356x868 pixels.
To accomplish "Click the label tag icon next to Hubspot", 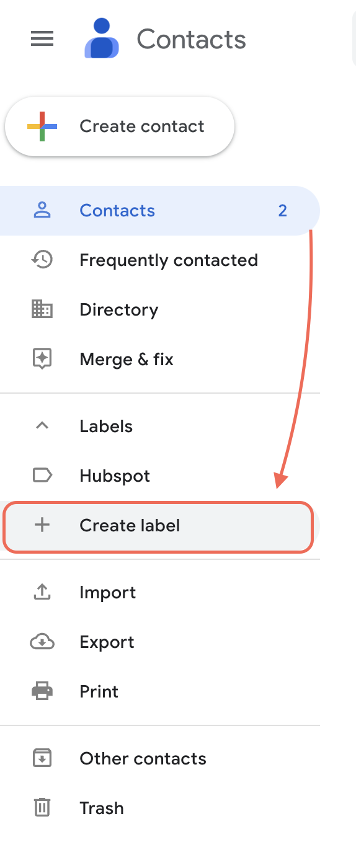I will tap(42, 476).
